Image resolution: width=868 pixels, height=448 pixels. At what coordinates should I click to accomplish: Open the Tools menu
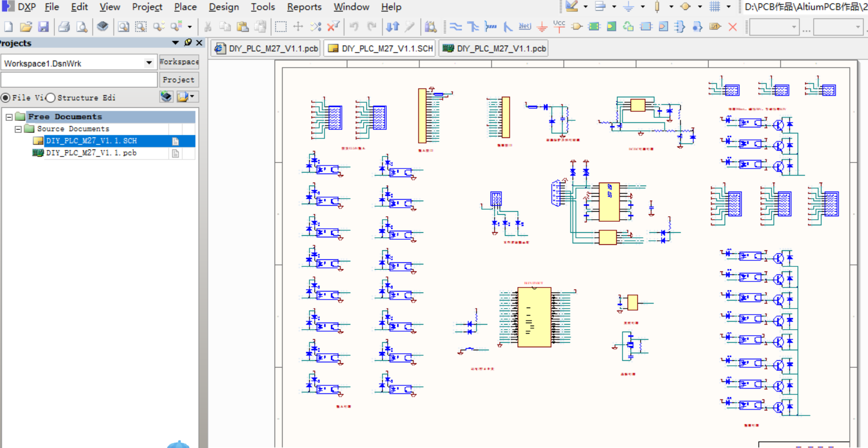pos(262,7)
